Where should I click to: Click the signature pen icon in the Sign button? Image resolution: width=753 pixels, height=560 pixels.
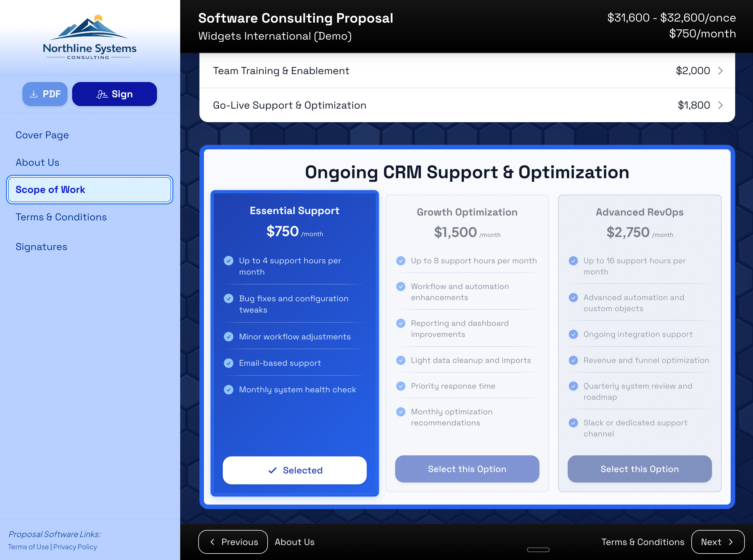coord(102,94)
